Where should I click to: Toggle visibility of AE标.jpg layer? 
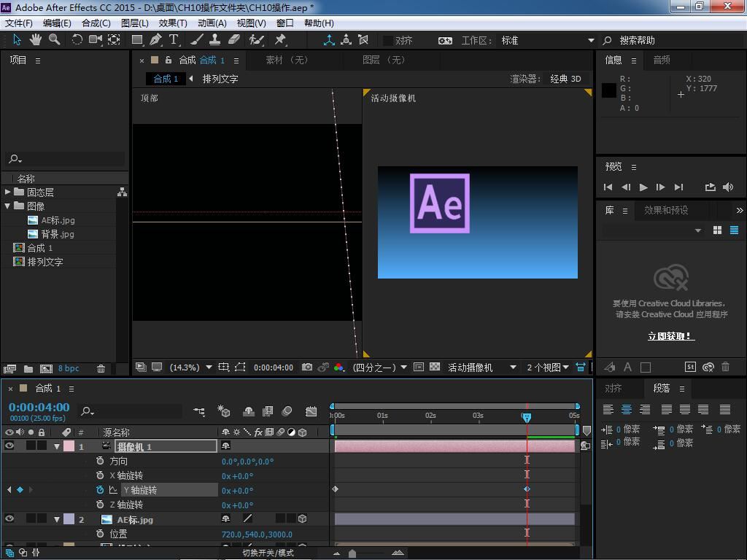pyautogui.click(x=9, y=518)
